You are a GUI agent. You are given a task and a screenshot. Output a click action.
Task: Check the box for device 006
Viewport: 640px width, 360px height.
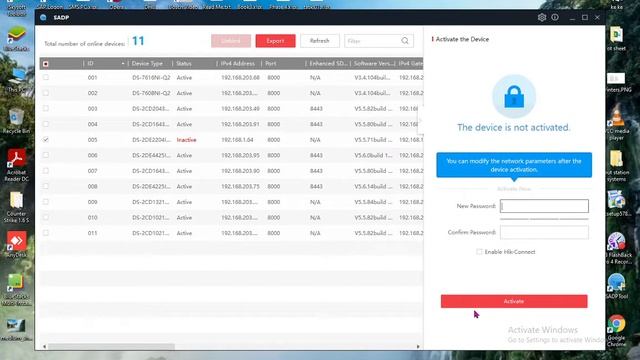pyautogui.click(x=46, y=155)
